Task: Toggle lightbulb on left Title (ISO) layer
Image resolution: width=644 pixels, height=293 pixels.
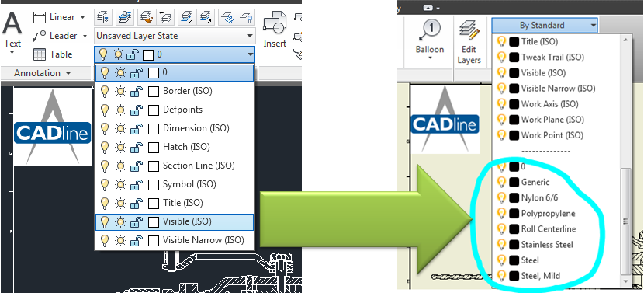Action: (x=104, y=203)
